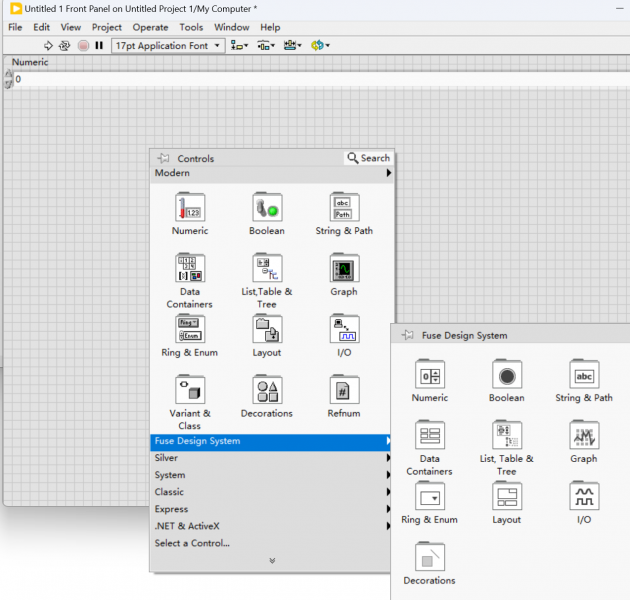Expand the Classic palette category
The width and height of the screenshot is (630, 600).
pyautogui.click(x=271, y=492)
